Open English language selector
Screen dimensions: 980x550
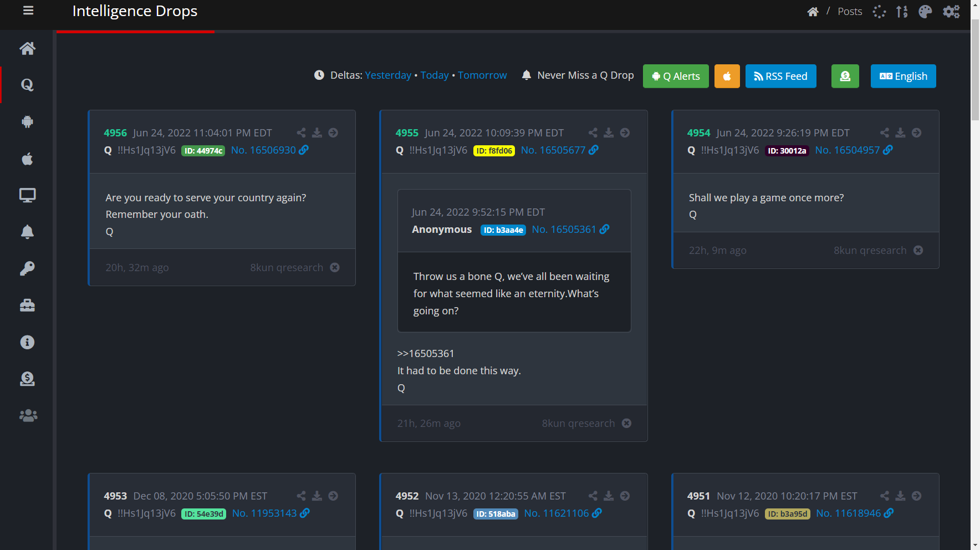(903, 76)
